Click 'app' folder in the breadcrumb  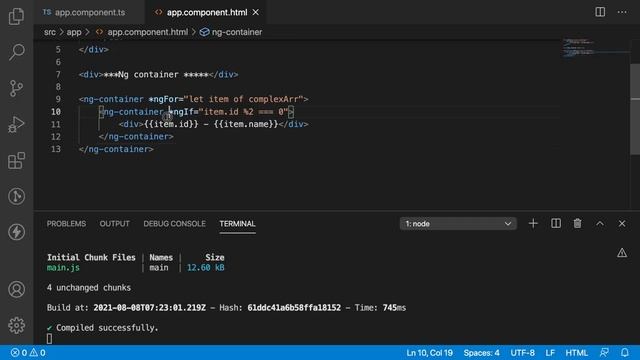74,32
